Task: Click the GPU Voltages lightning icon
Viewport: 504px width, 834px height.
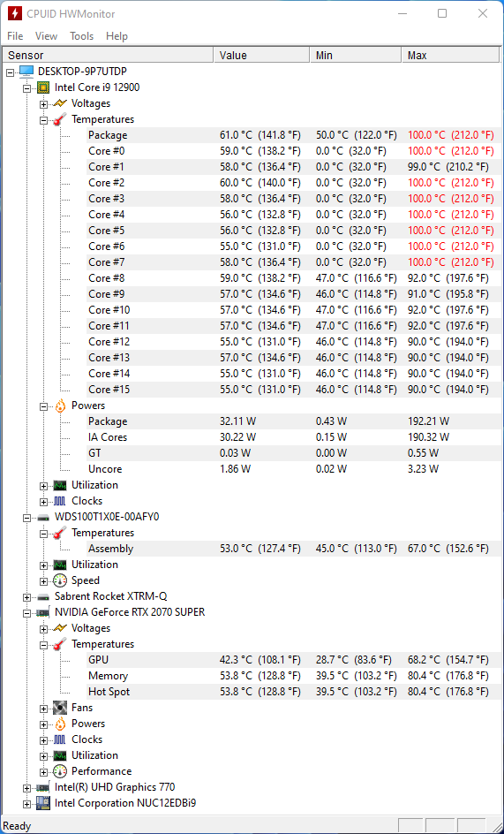Action: pos(60,628)
